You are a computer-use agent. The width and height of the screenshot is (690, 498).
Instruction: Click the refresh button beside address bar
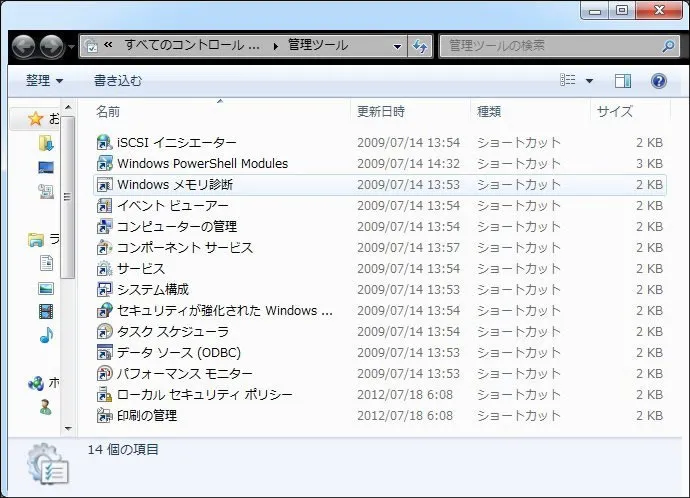coord(420,46)
